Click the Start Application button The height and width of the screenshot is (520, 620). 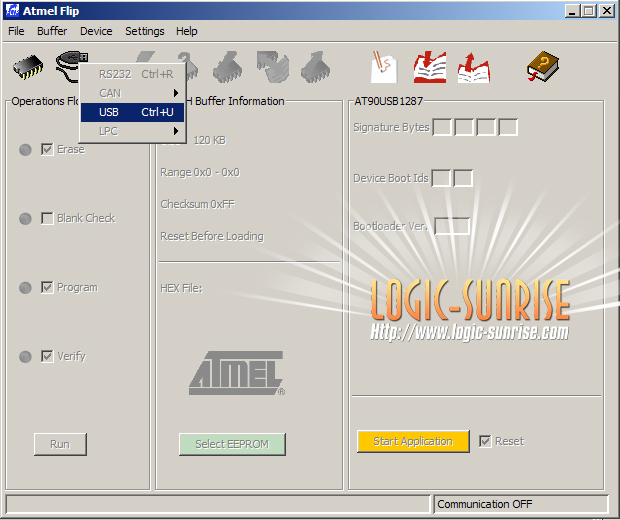[413, 441]
